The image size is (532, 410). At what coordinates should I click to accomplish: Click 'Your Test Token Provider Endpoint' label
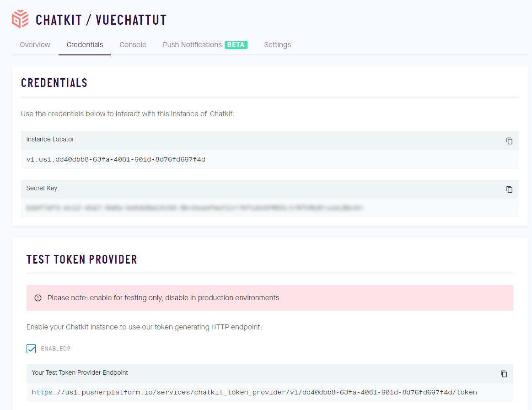point(80,372)
